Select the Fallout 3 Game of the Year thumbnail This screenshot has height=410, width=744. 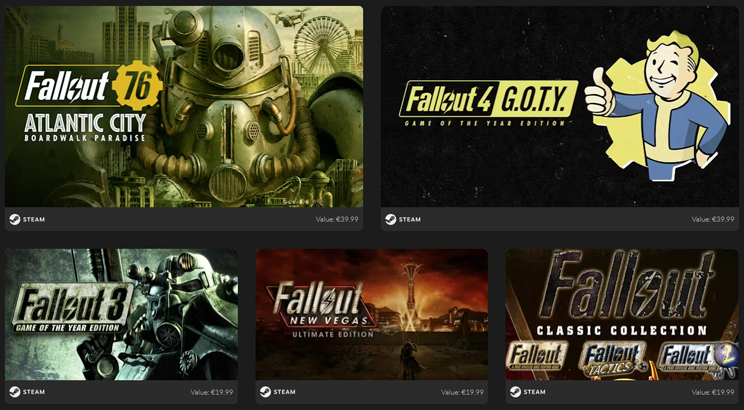point(121,314)
